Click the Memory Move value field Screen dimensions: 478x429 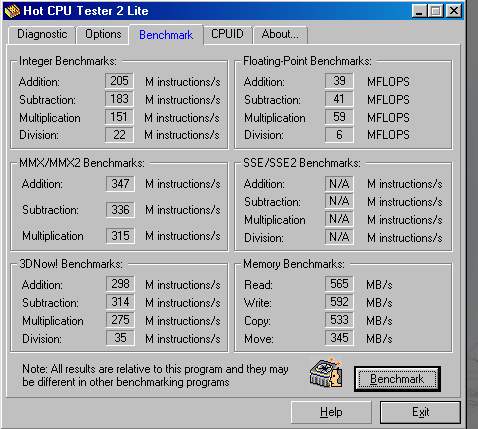pyautogui.click(x=339, y=338)
